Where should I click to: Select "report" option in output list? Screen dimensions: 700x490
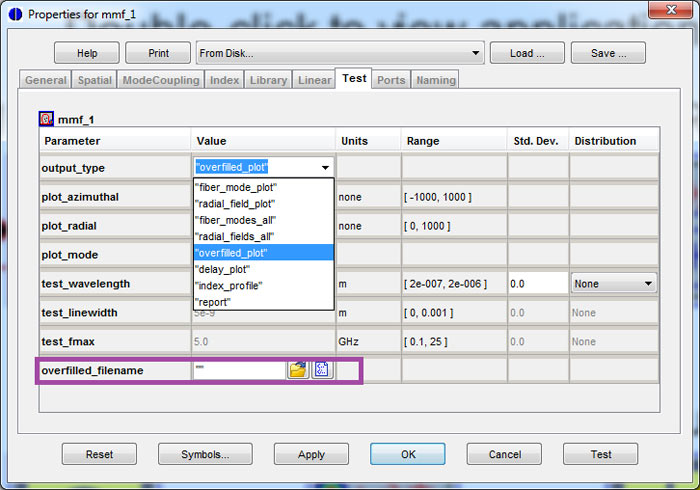tap(214, 301)
